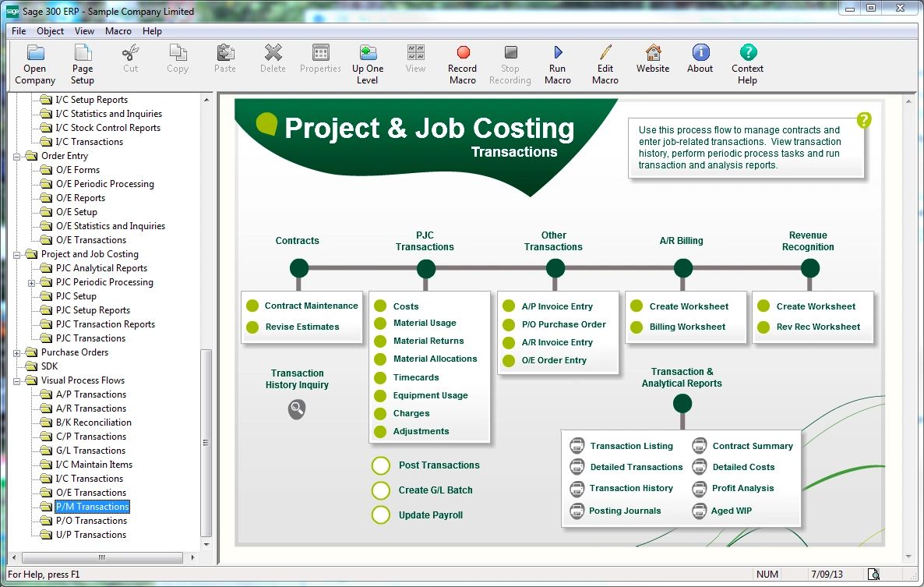Select the Create G/L Batch circle
Viewport: 924px width, 587px height.
tap(381, 490)
